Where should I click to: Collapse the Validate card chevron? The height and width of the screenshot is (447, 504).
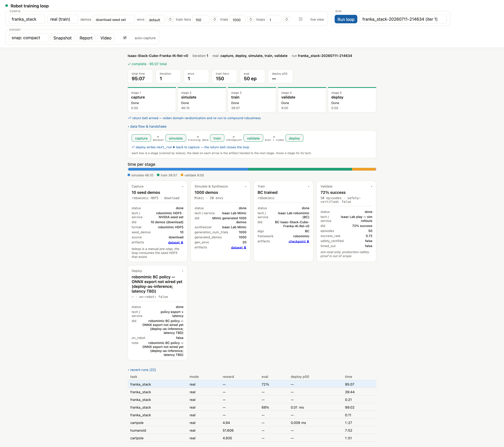[x=372, y=187]
